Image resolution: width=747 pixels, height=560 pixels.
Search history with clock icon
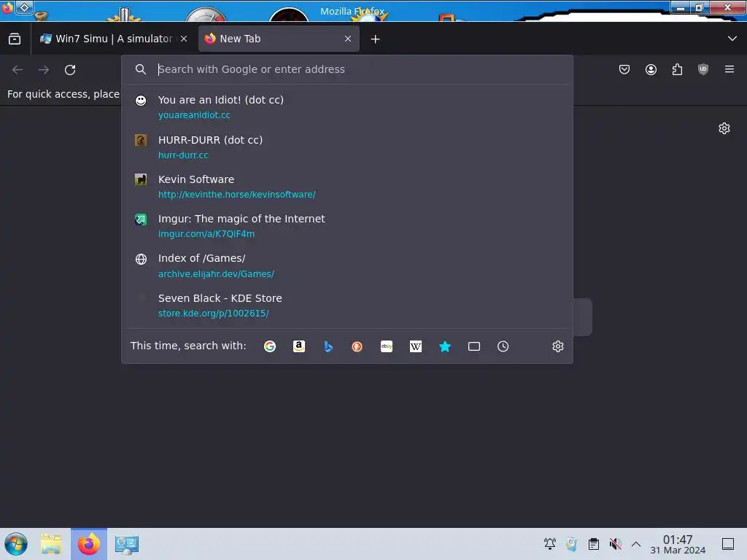tap(503, 346)
